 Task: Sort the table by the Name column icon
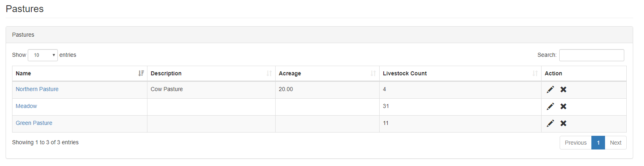point(141,73)
